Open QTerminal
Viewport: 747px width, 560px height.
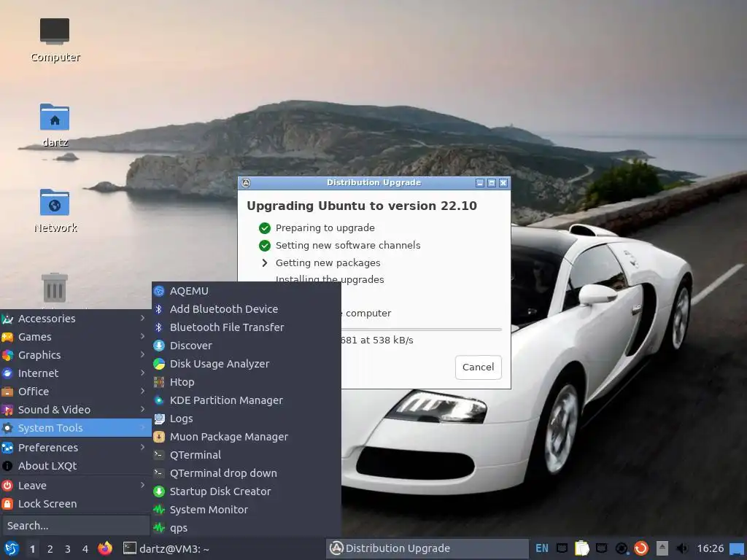[x=247, y=455]
